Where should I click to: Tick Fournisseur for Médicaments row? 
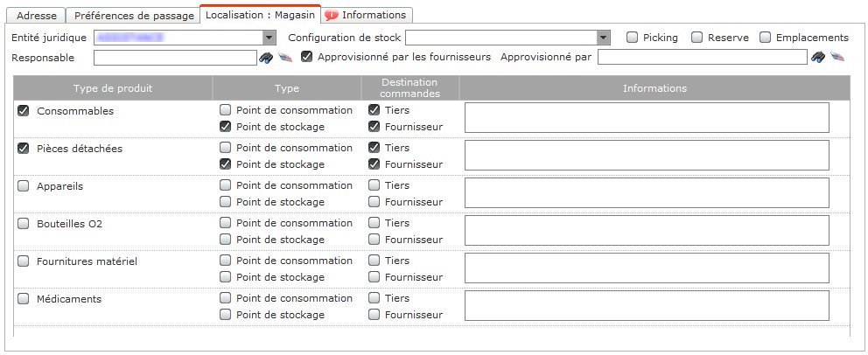(374, 315)
